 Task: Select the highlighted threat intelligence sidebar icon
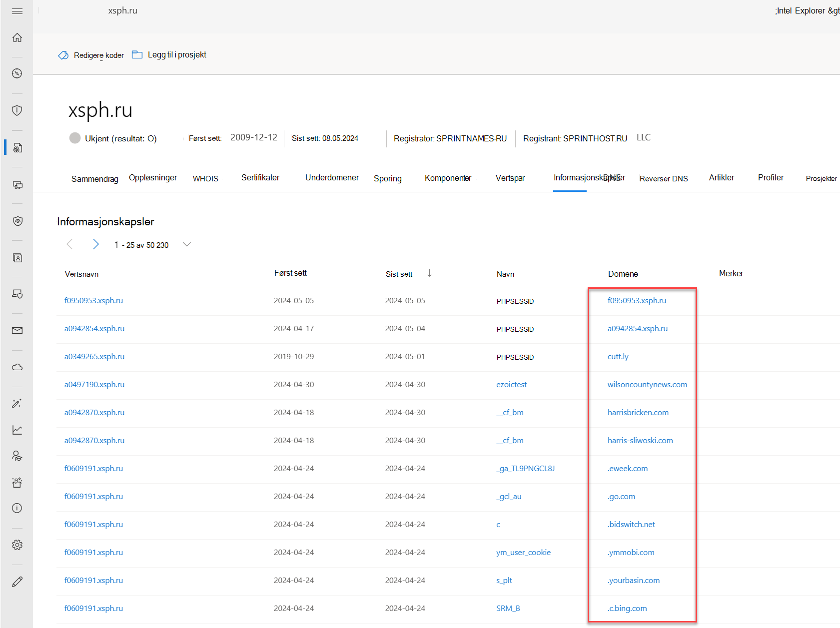click(17, 147)
